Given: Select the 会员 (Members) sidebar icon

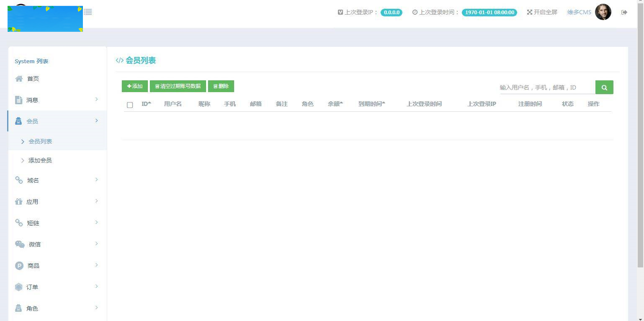Looking at the screenshot, I should pyautogui.click(x=18, y=121).
